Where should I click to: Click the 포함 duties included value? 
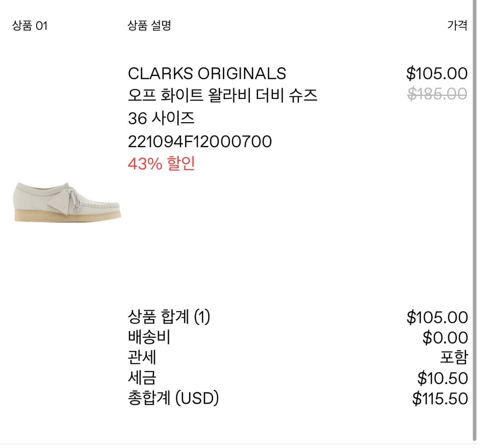click(454, 358)
